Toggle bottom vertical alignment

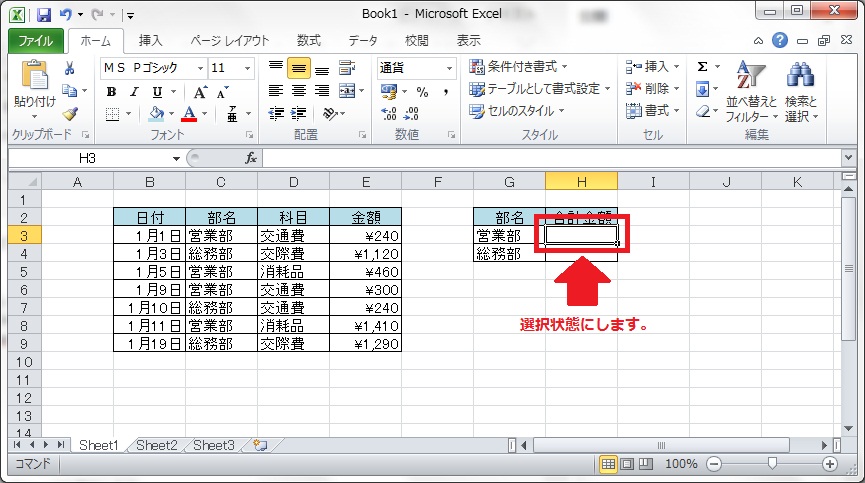[322, 69]
